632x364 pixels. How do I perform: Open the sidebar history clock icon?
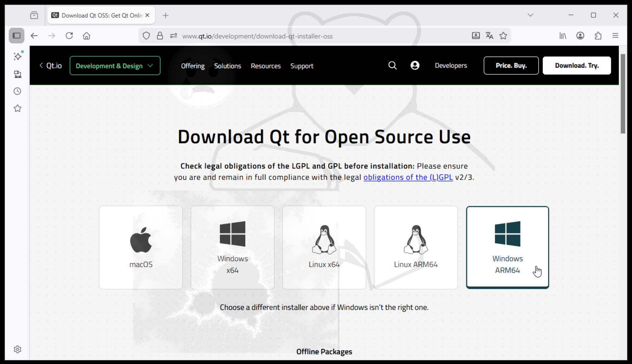click(x=17, y=91)
